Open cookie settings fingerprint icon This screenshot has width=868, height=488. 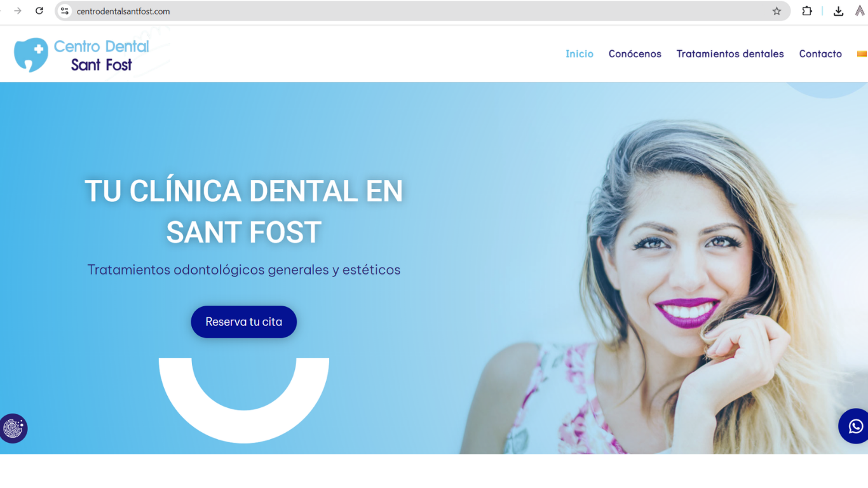coord(13,428)
